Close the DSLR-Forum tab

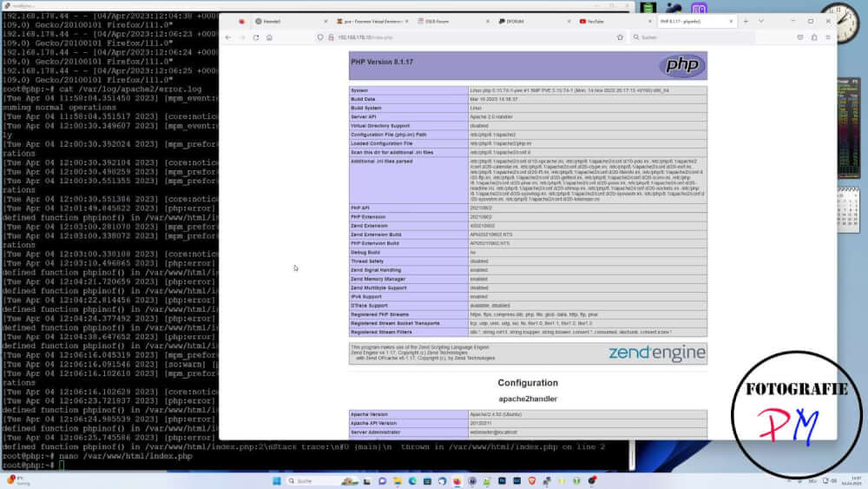(488, 21)
